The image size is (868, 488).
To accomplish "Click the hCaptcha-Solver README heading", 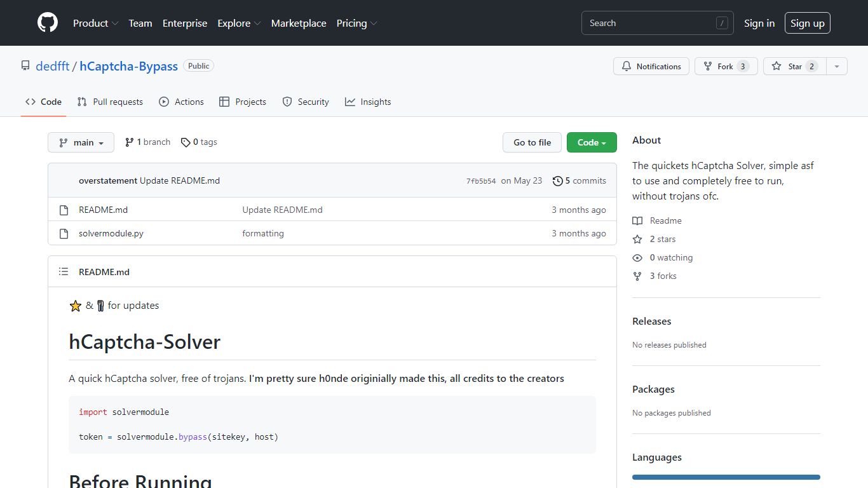I will (145, 342).
